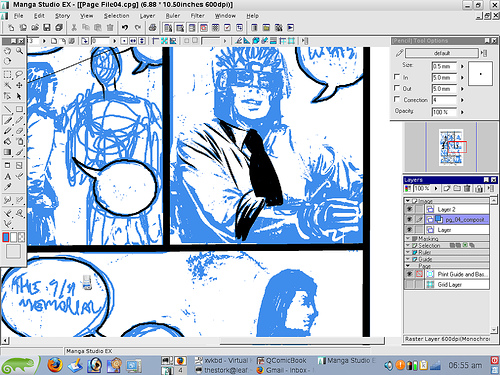Viewport: 500px width, 375px height.
Task: Switch to QComicBook taskbar window
Action: click(x=282, y=360)
